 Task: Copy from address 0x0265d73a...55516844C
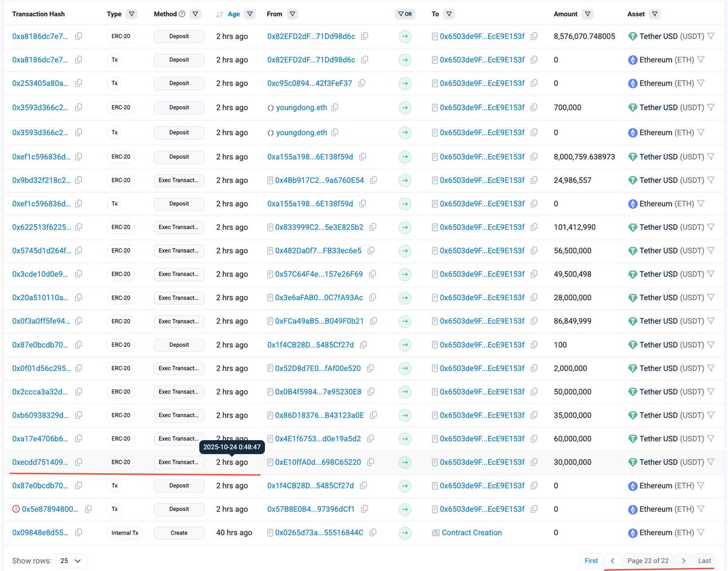pos(372,533)
